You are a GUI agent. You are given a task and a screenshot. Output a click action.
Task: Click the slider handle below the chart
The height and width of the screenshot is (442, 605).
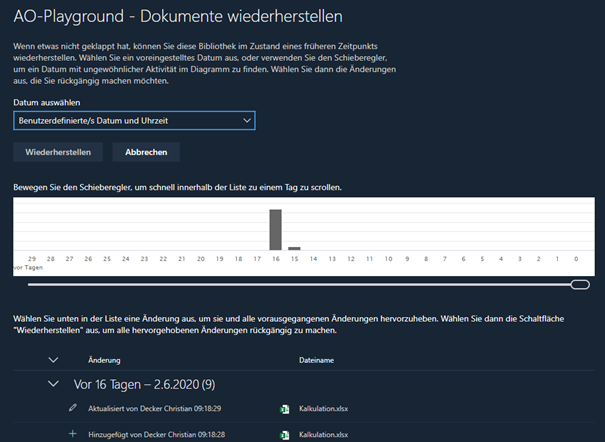click(x=580, y=285)
